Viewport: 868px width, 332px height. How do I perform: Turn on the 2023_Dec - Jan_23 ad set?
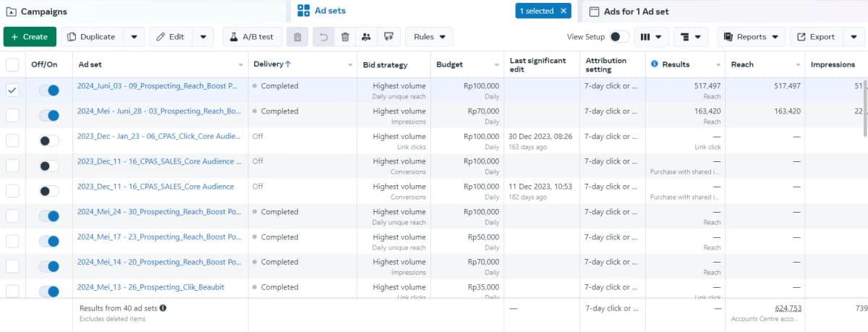49,140
